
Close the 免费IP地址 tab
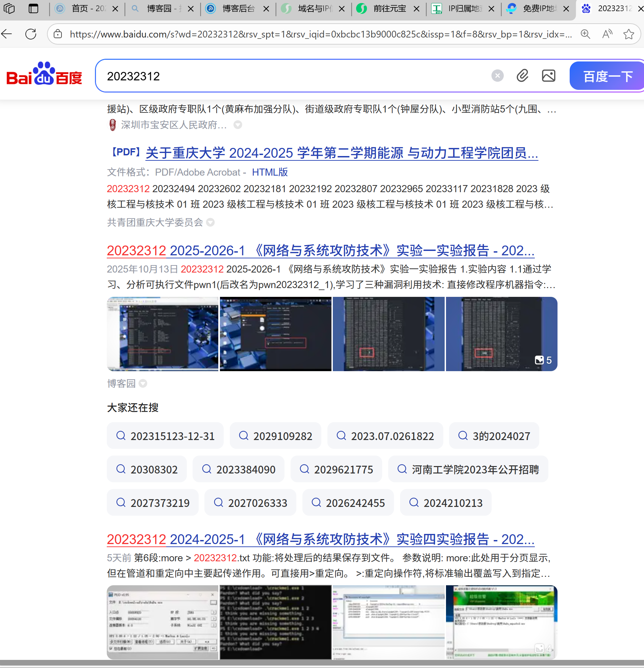[566, 9]
